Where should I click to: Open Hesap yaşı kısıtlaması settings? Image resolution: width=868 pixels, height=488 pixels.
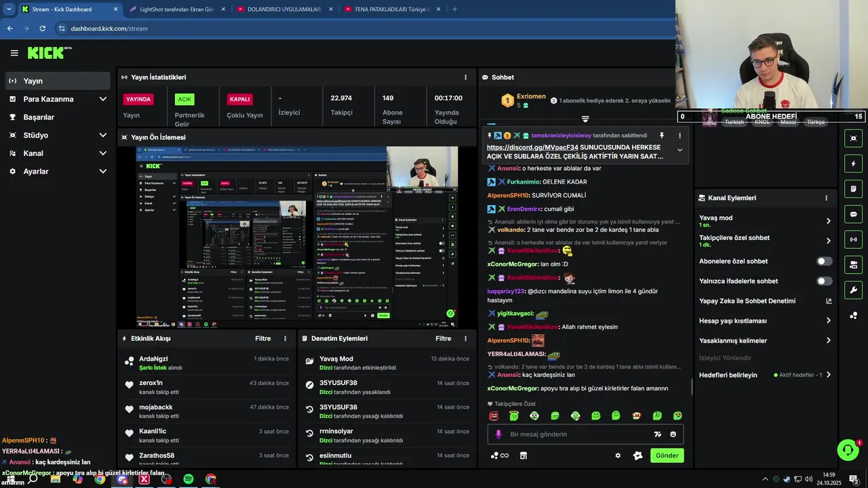click(x=764, y=321)
